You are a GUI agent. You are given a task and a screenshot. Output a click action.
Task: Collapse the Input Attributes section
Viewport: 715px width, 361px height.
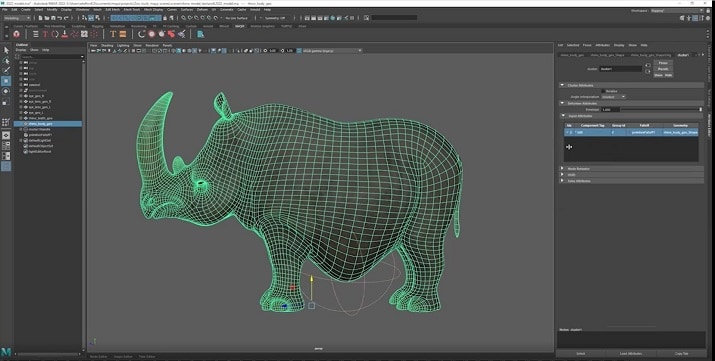pyautogui.click(x=563, y=116)
